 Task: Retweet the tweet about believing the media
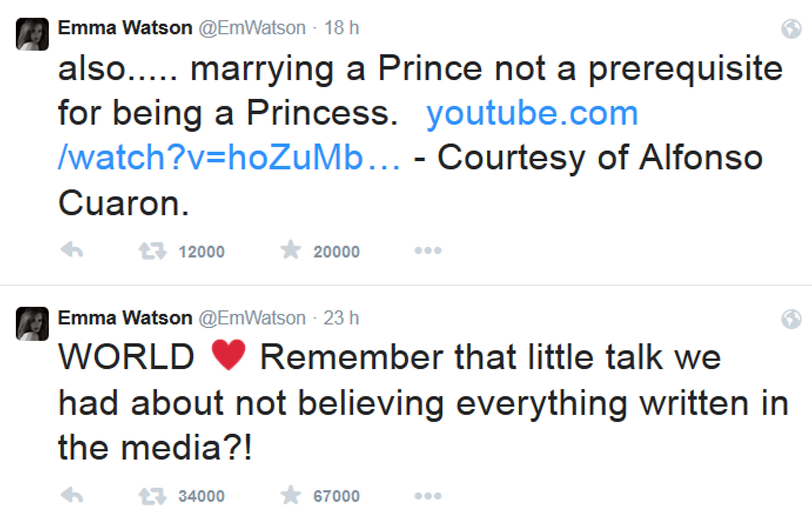152,496
